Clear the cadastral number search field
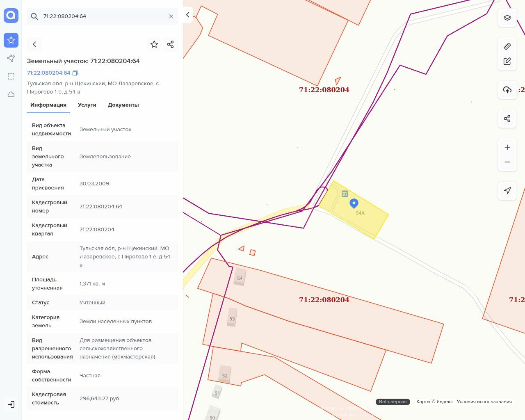 tap(171, 16)
